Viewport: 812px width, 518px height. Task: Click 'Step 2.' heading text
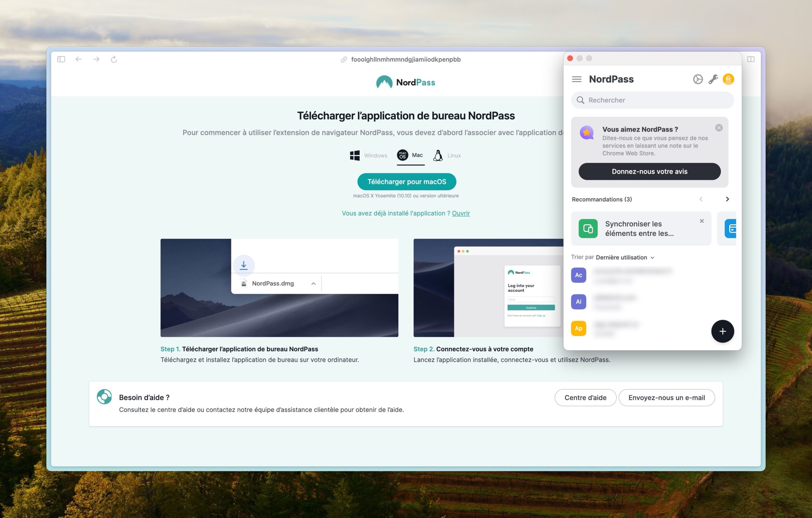(x=424, y=349)
